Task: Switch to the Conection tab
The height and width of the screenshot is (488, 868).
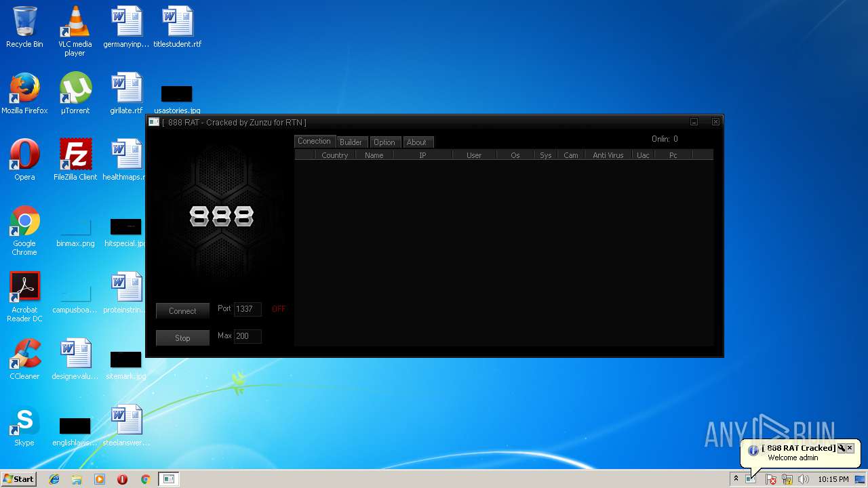Action: (x=314, y=141)
